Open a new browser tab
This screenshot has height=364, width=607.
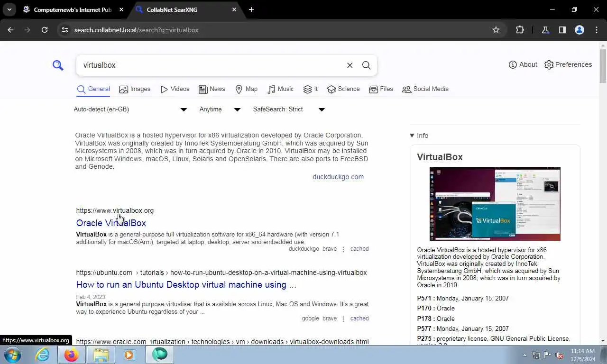(x=251, y=9)
